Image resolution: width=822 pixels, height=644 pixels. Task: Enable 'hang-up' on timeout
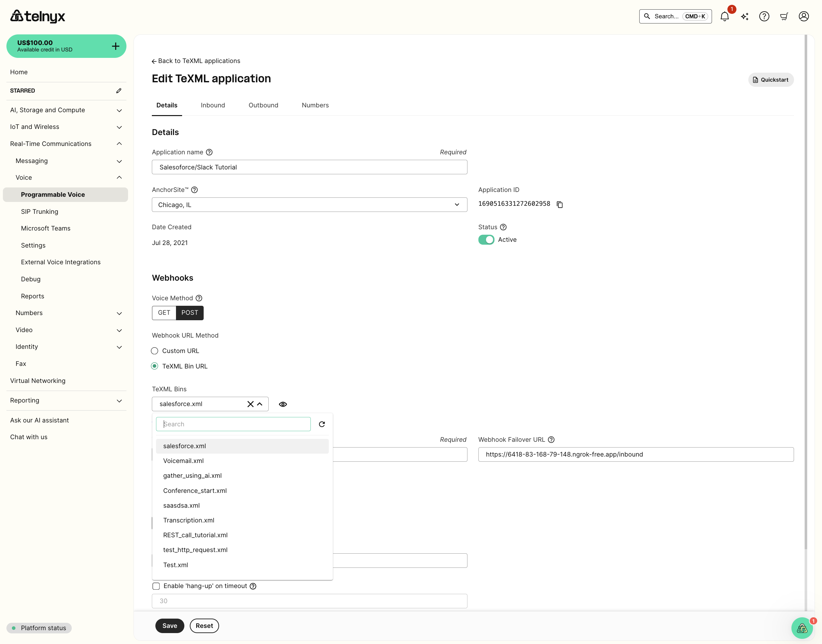click(x=156, y=586)
